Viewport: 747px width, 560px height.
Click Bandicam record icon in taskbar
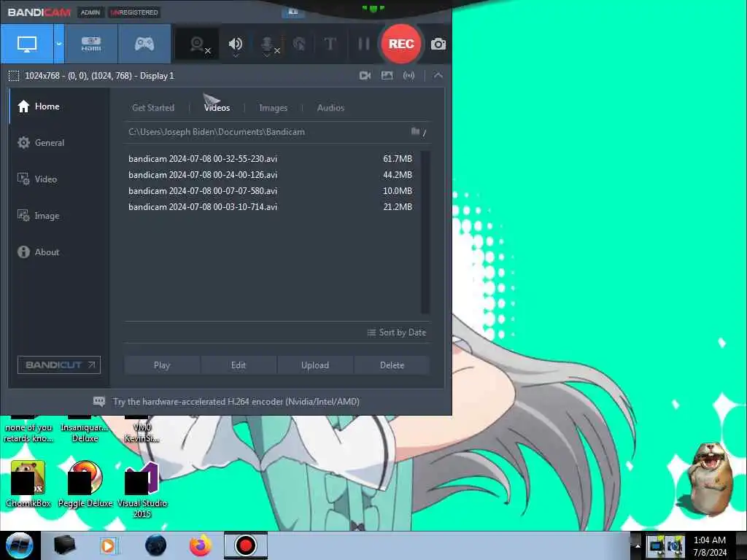coord(246,545)
